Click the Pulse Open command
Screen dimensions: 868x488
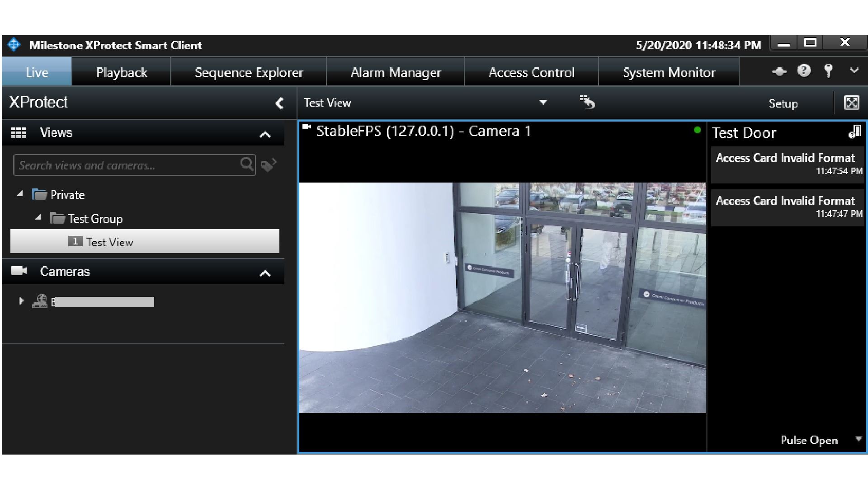click(x=809, y=440)
